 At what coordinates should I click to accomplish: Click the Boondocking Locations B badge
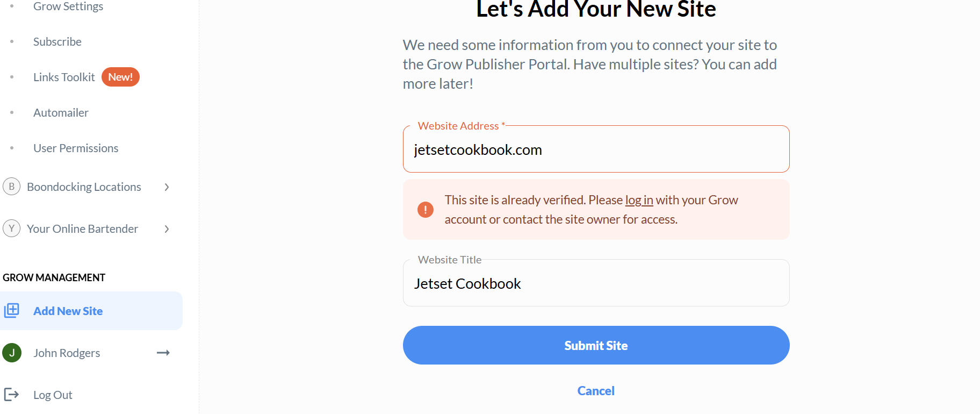[11, 187]
